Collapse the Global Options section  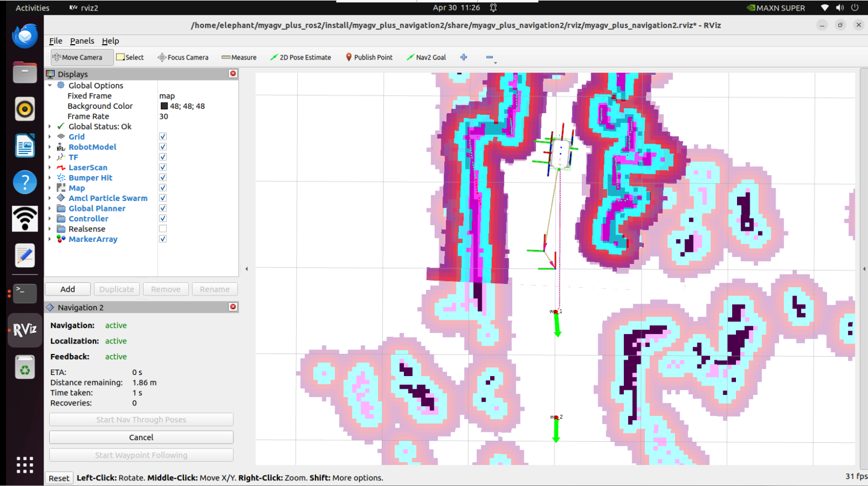pos(50,86)
